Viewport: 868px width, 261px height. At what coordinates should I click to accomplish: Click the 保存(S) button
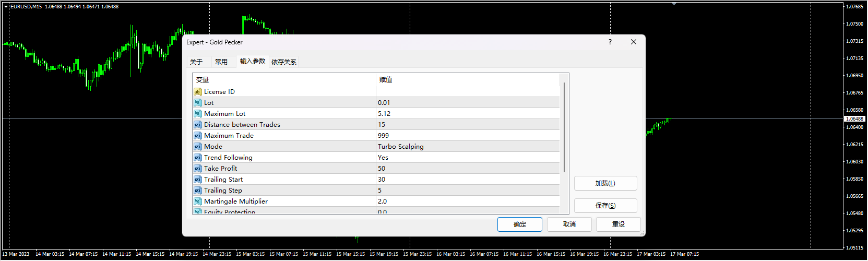coord(605,206)
